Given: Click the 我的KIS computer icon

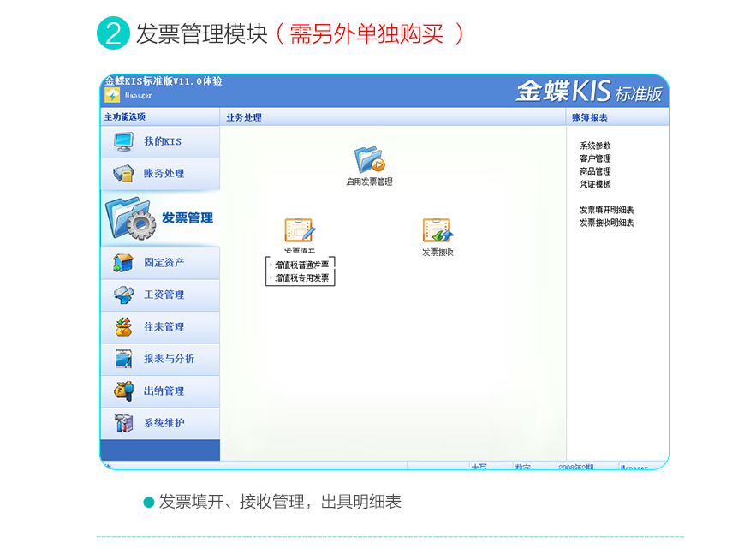Looking at the screenshot, I should coord(123,141).
